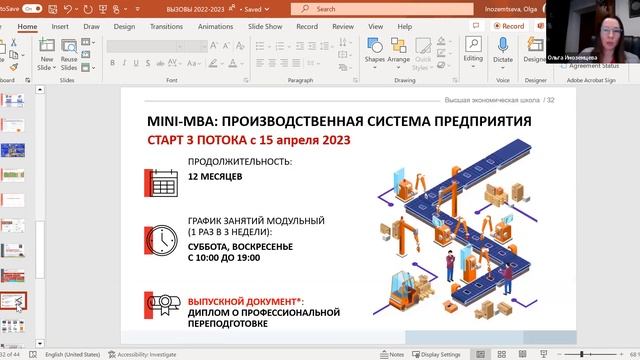Align text left

pyautogui.click(x=260, y=63)
